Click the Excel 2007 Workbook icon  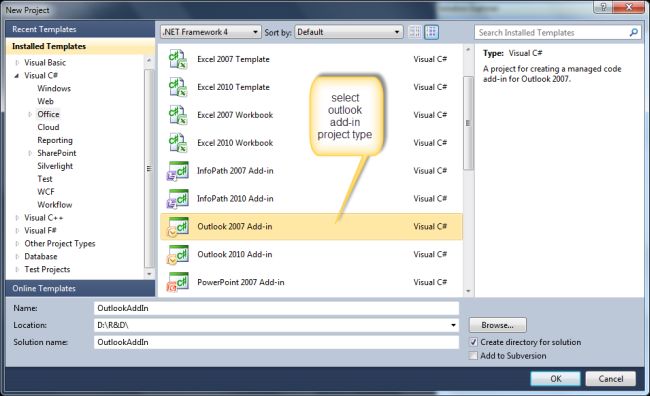178,115
